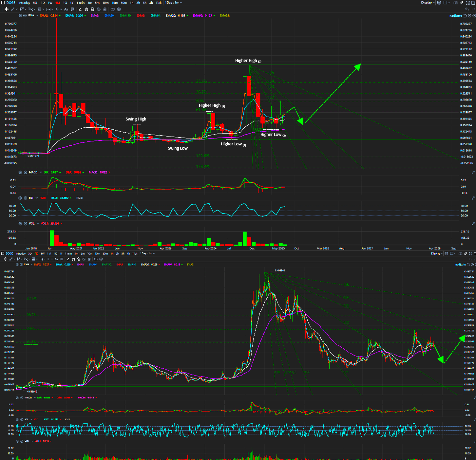Select the magnet snap tool in top toolbar

coord(86,9)
